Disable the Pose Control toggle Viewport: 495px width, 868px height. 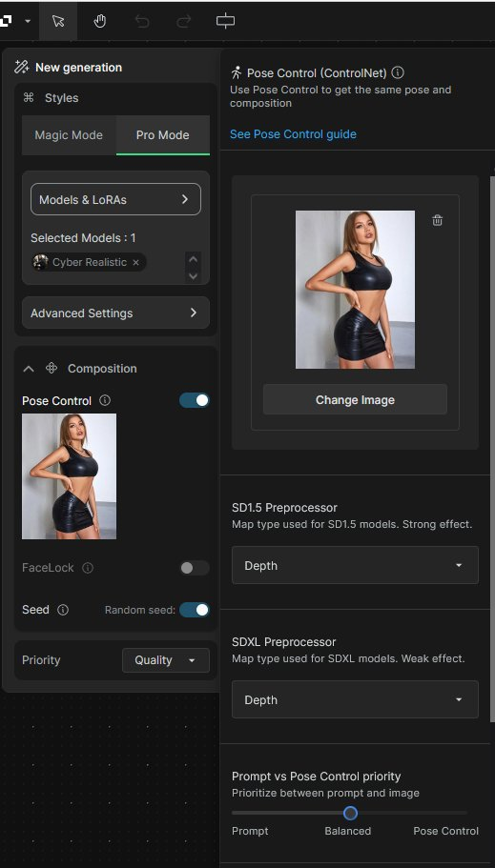195,400
